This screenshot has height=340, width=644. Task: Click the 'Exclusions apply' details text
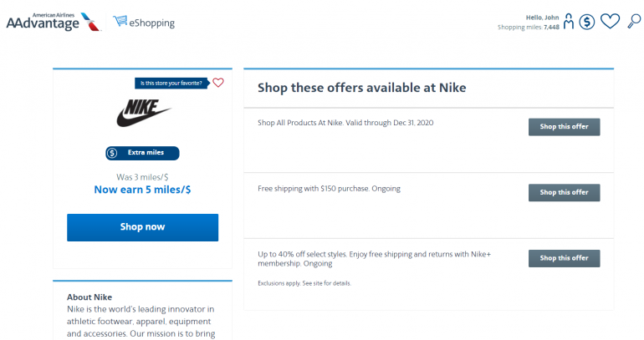click(304, 283)
